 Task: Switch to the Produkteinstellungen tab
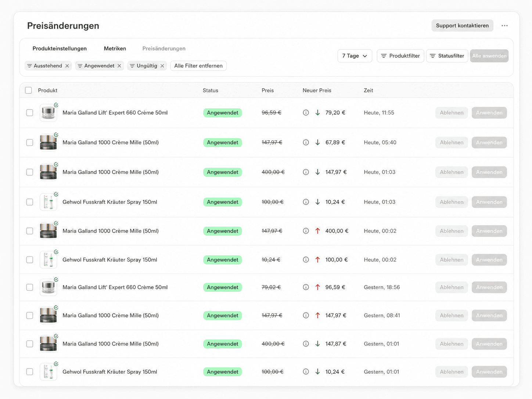pos(60,48)
